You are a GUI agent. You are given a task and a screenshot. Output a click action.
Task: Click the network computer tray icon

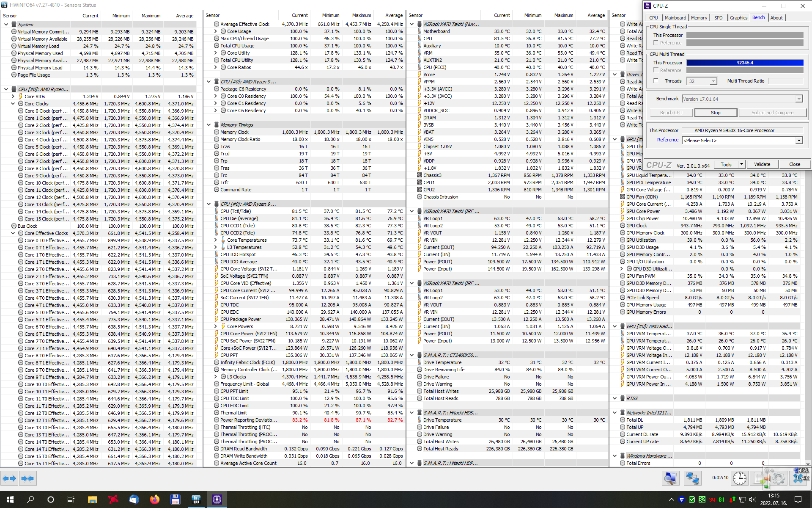[743, 500]
